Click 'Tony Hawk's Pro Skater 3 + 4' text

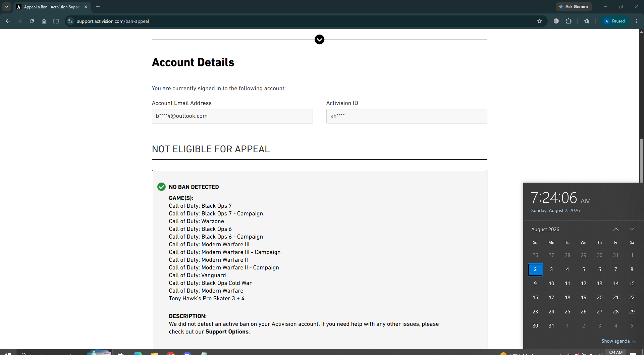pos(207,298)
